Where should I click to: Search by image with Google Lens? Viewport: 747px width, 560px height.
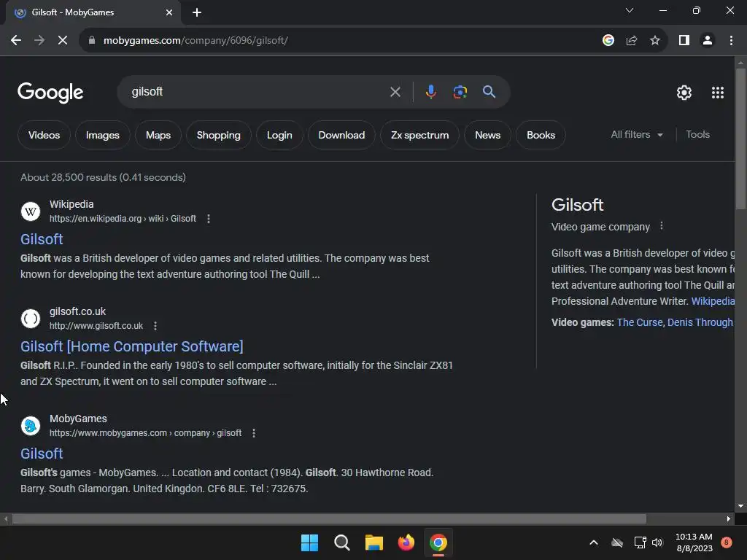pyautogui.click(x=460, y=92)
